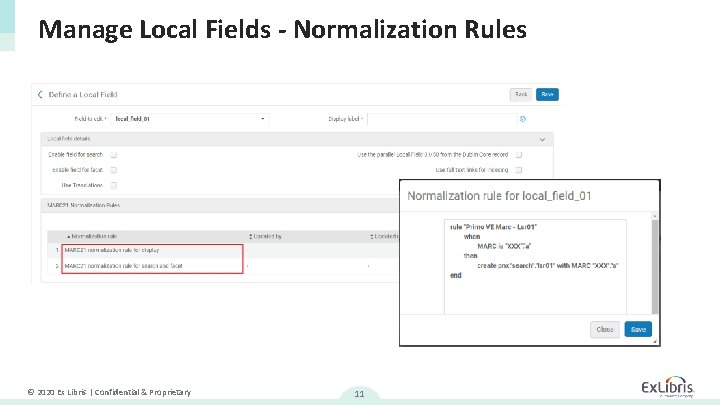Click the Back button

click(521, 95)
